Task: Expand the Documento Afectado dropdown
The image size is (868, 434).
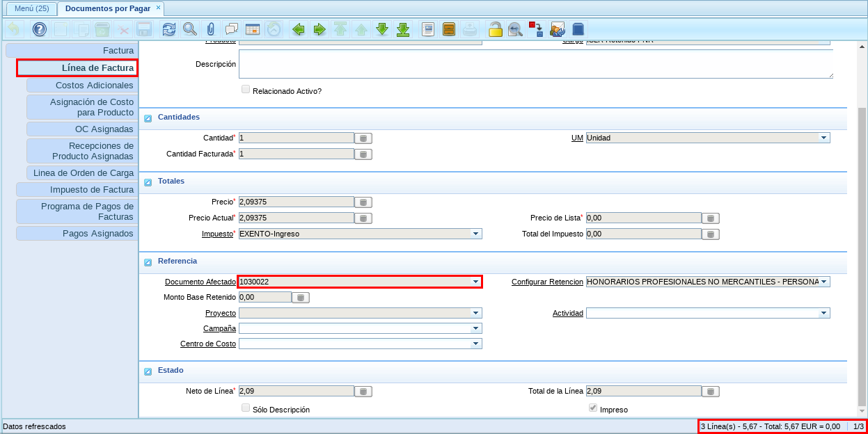Action: click(x=475, y=282)
